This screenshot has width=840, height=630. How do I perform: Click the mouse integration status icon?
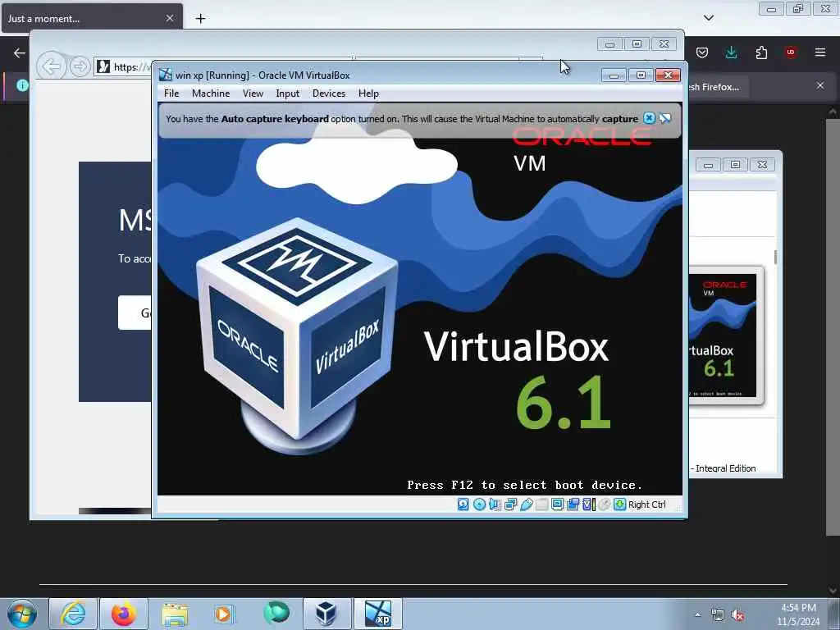point(605,504)
